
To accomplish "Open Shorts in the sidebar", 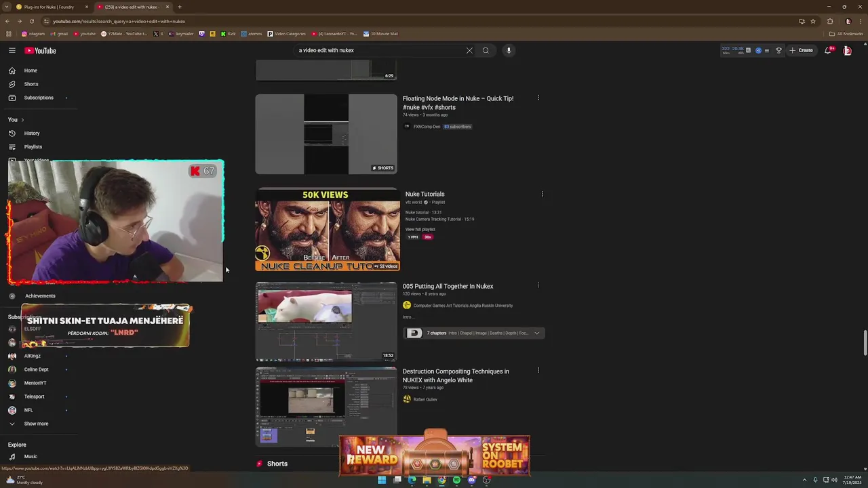I will 31,84.
